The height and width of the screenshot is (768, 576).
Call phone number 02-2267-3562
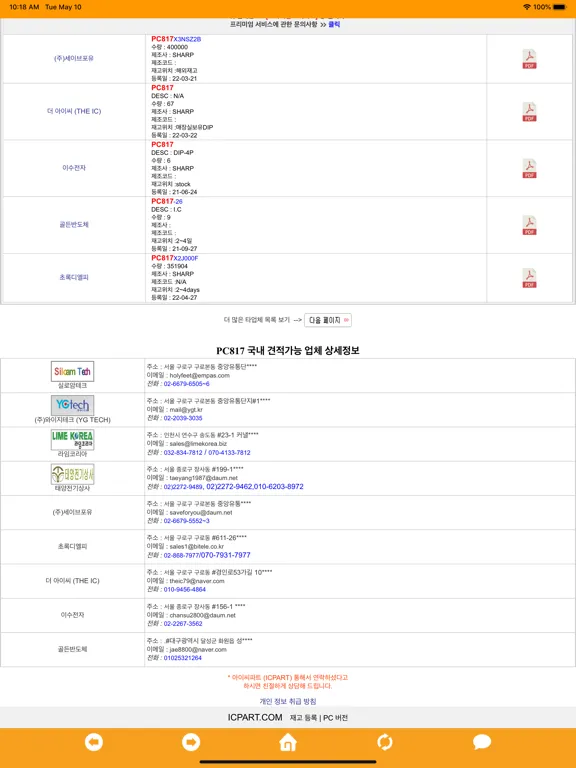[183, 624]
